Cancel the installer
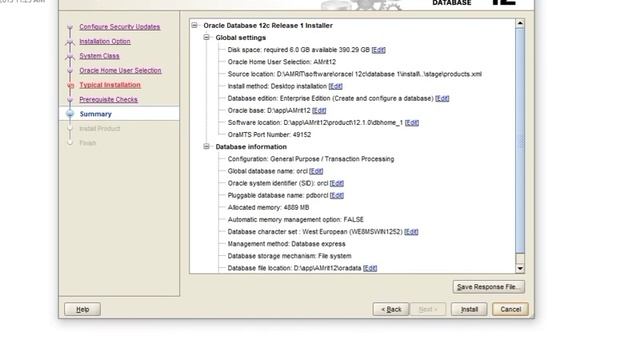This screenshot has height=360, width=640. point(510,309)
